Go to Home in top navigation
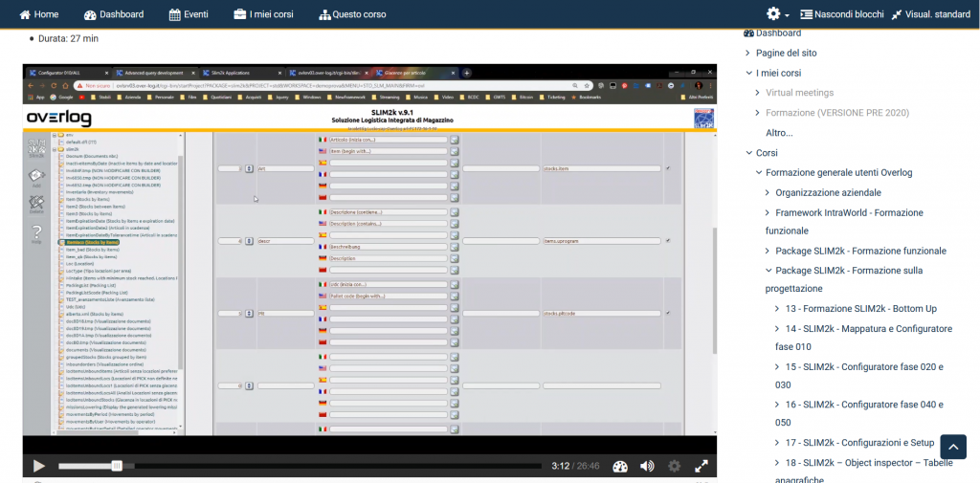Image resolution: width=980 pixels, height=483 pixels. pos(39,13)
